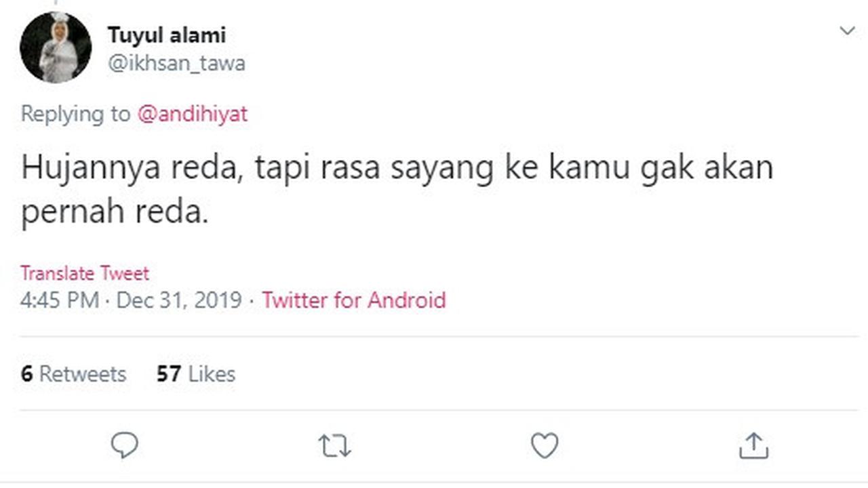
Task: Click the tweet text starting with Hujannya
Action: [x=397, y=168]
